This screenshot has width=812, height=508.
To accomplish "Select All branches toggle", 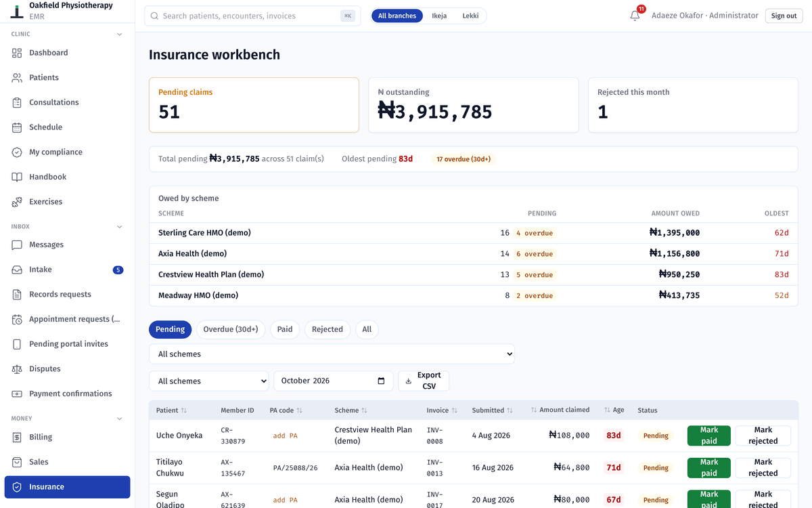I will click(x=397, y=16).
